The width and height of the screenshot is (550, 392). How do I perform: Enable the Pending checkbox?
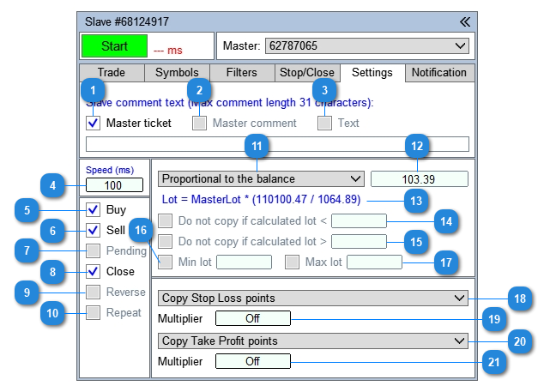coord(94,250)
